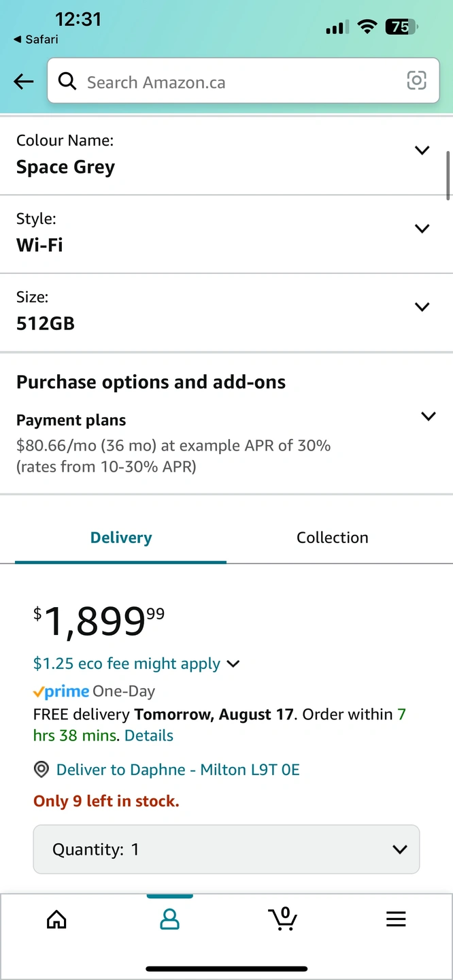Open the Quantity dropdown

point(226,849)
